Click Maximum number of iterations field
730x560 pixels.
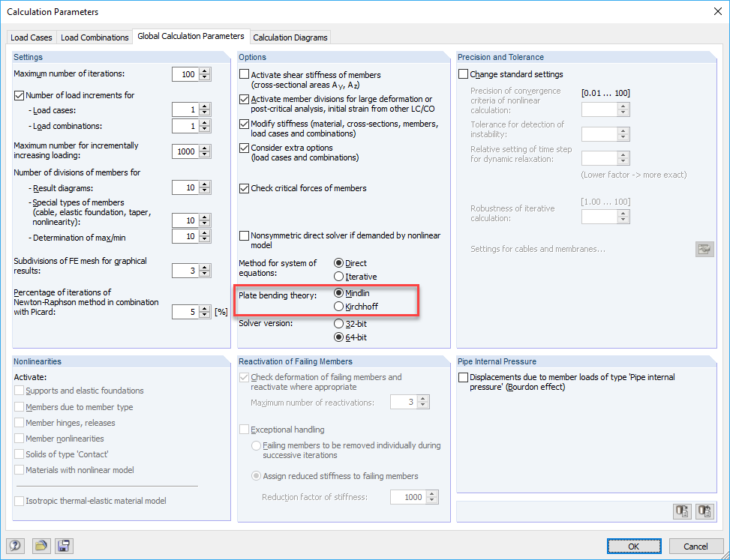pos(185,74)
